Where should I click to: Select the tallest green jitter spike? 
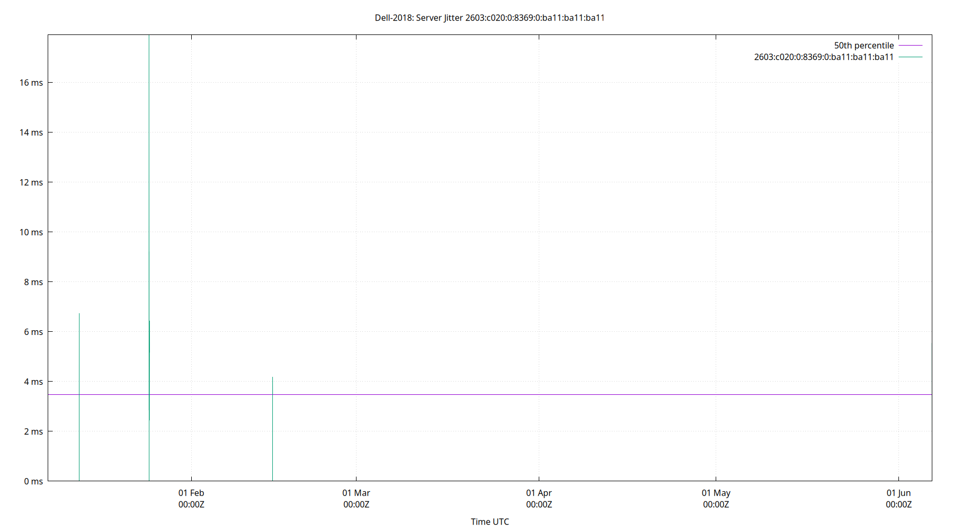(x=149, y=212)
